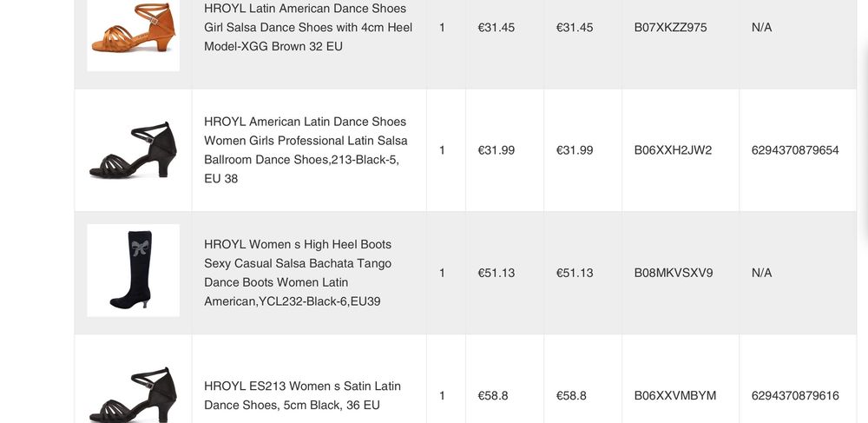This screenshot has width=868, height=423.
Task: Select the Model-XGG Brown 32 EU product title
Action: [308, 27]
